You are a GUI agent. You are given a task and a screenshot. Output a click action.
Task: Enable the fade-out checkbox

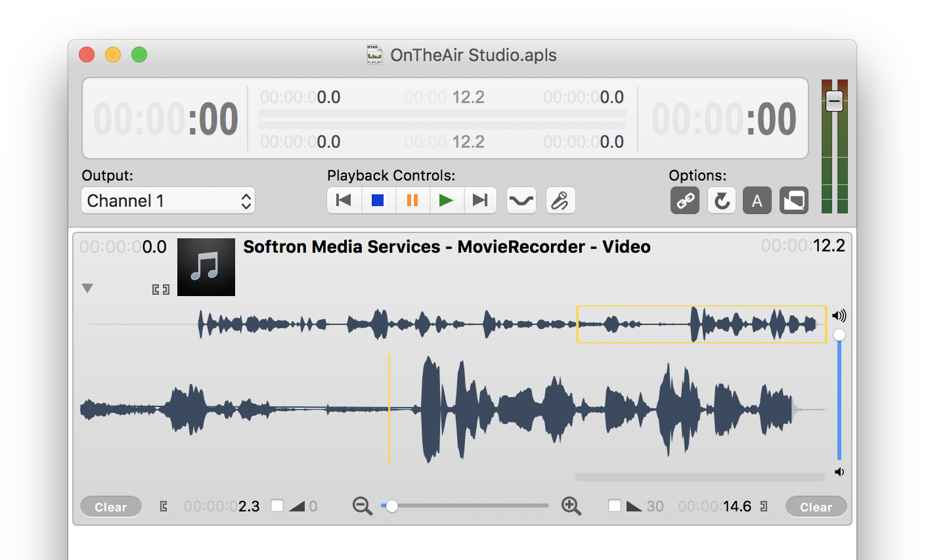615,506
